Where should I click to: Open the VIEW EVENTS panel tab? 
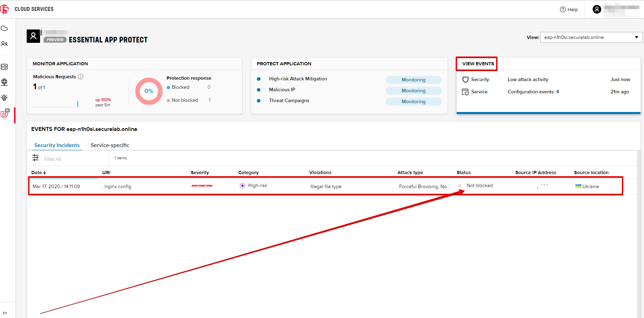coord(478,64)
